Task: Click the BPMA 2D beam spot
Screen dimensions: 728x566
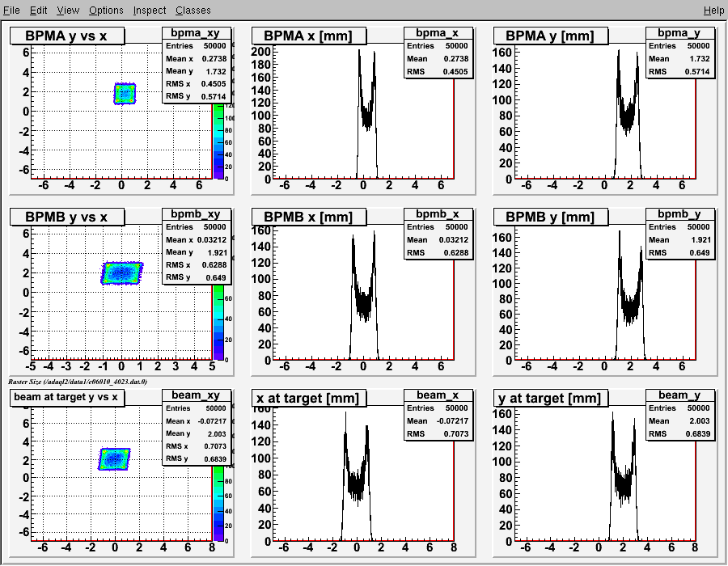Action: (125, 94)
